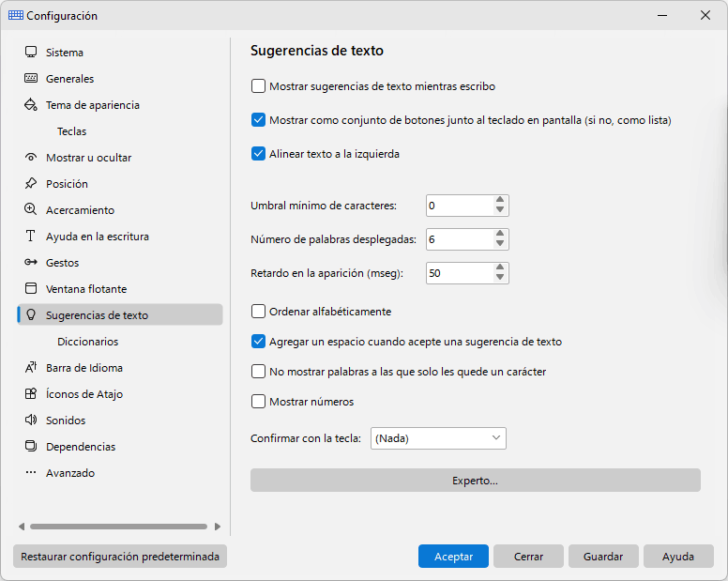The image size is (728, 581).
Task: Click the Configuración keyboard title icon
Action: tap(16, 15)
